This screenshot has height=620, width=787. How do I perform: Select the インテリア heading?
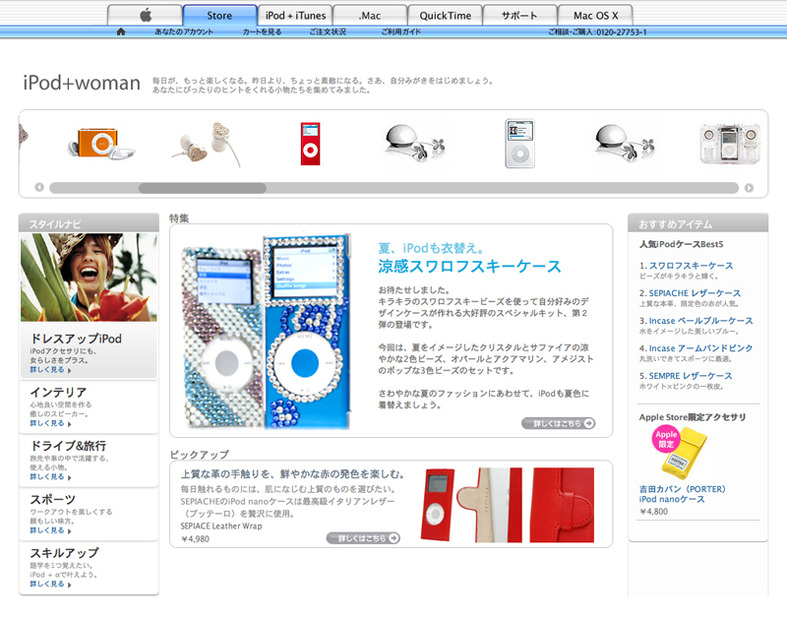coord(58,392)
